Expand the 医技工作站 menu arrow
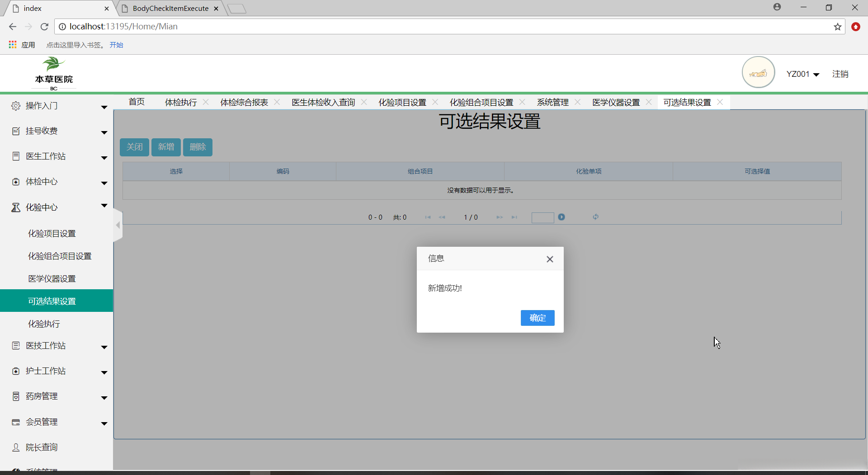This screenshot has height=475, width=868. [104, 347]
